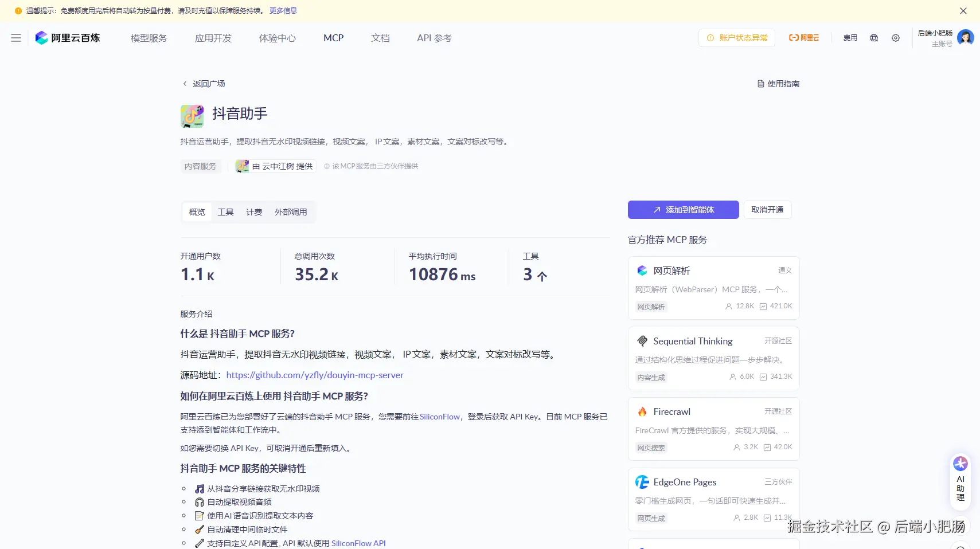Open the hamburger sidebar menu
Screen dimensions: 980x549
point(16,38)
